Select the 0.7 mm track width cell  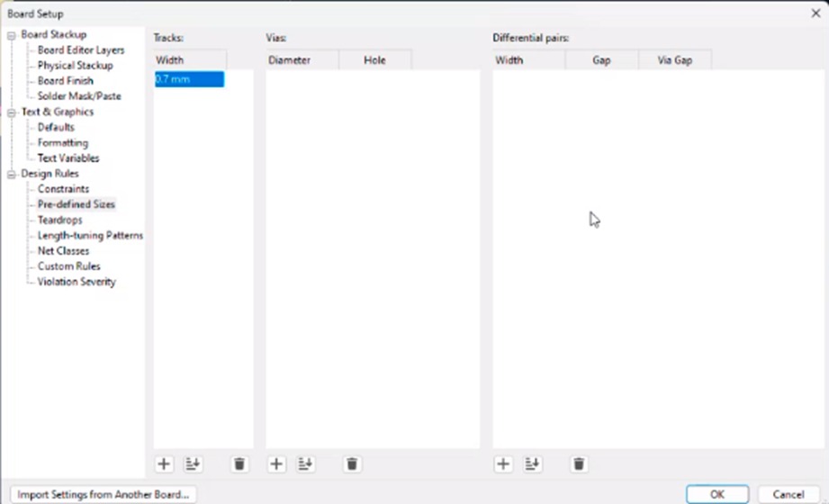click(189, 79)
